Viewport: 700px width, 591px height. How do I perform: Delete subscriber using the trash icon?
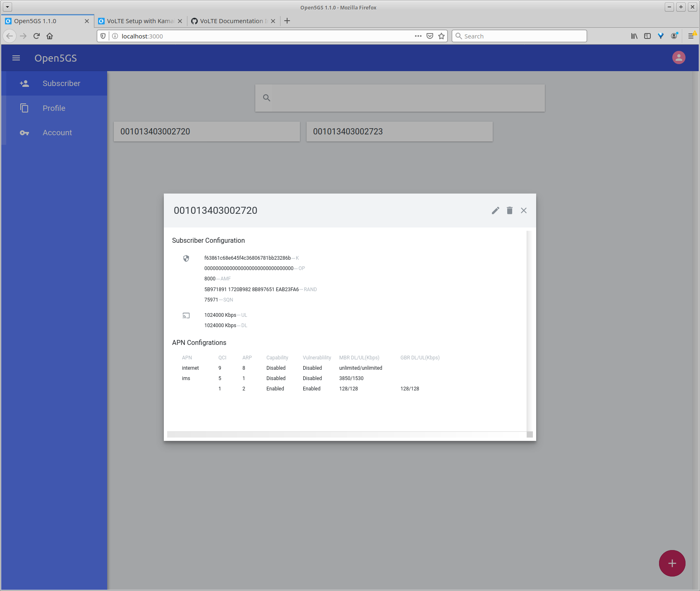pos(510,211)
